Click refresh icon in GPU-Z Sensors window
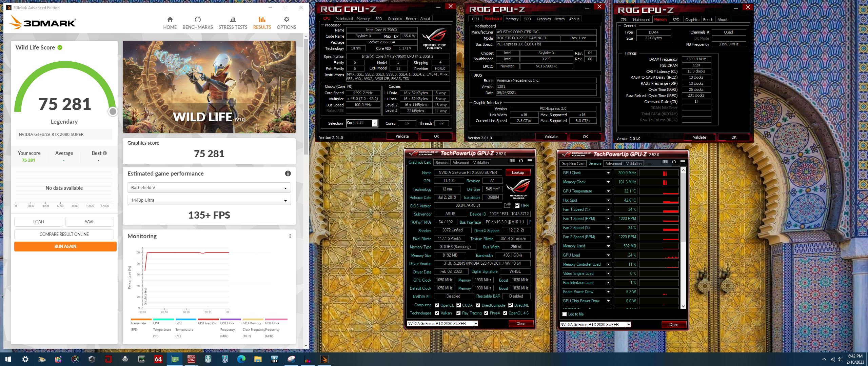Screen dimensions: 868x366 pos(674,162)
